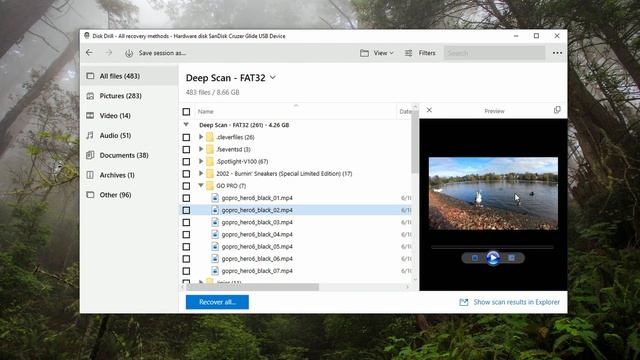640x360 pixels.
Task: Select gopro_hero6_black_06.mp4 file name
Action: click(257, 259)
